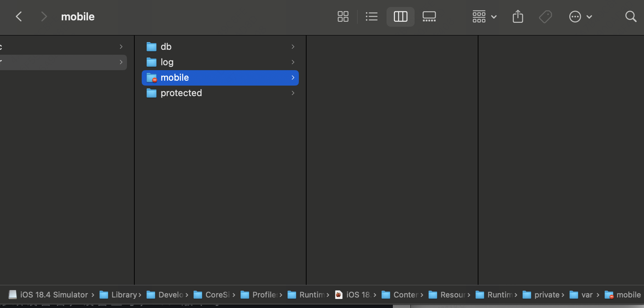Click first Runtimes folder in path bar
This screenshot has height=308, width=644.
click(306, 295)
